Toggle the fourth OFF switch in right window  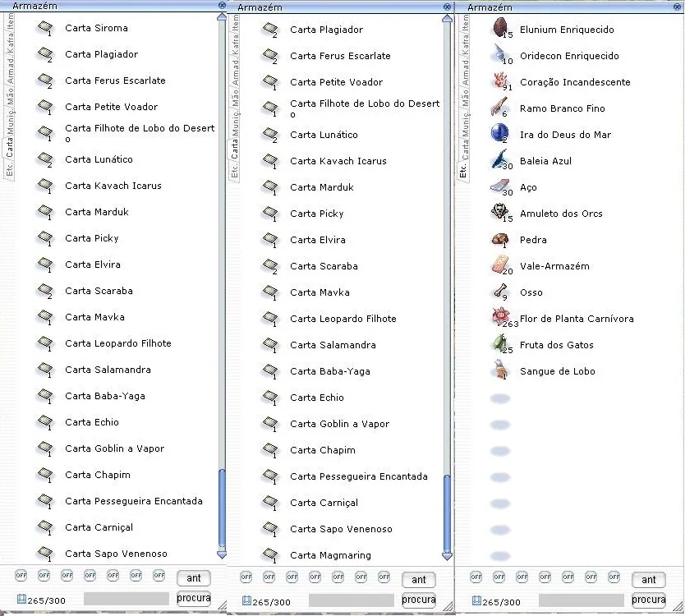point(545,577)
